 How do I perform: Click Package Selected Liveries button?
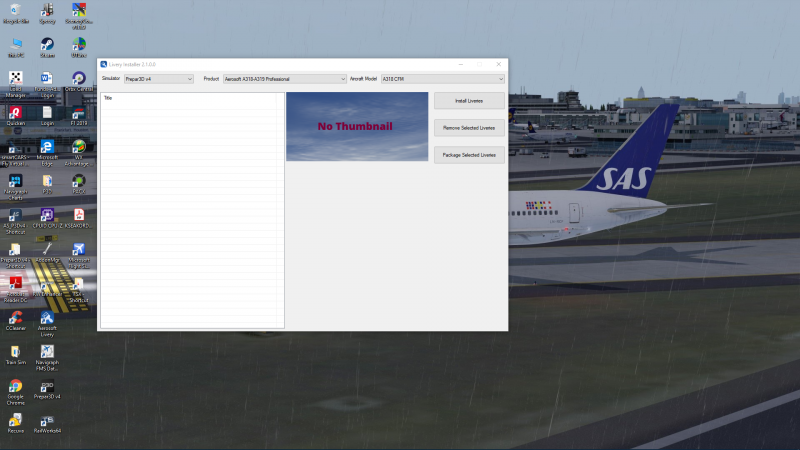pos(469,155)
